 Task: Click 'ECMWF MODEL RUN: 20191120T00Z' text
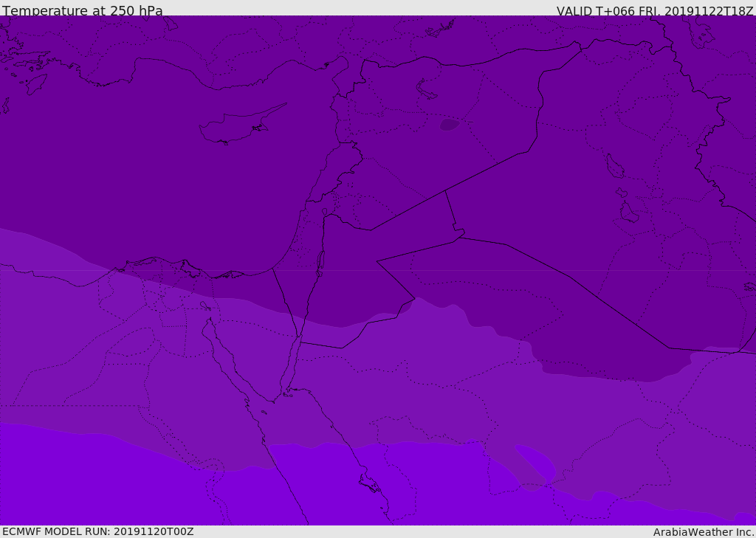click(98, 531)
